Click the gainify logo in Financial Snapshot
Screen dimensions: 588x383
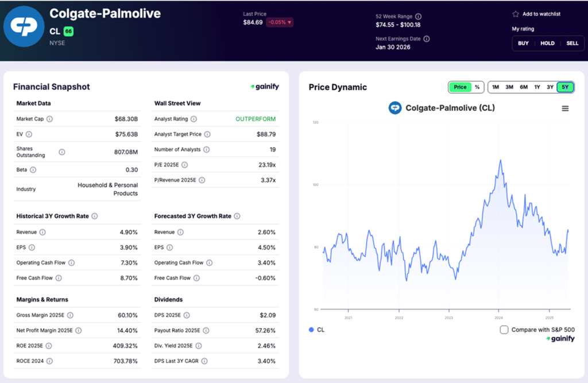(x=264, y=86)
